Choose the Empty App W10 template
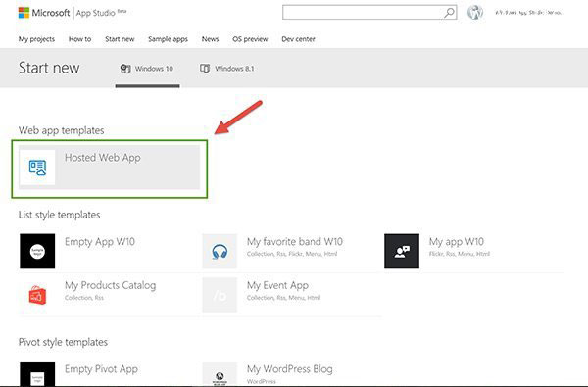588x387 pixels. point(100,241)
